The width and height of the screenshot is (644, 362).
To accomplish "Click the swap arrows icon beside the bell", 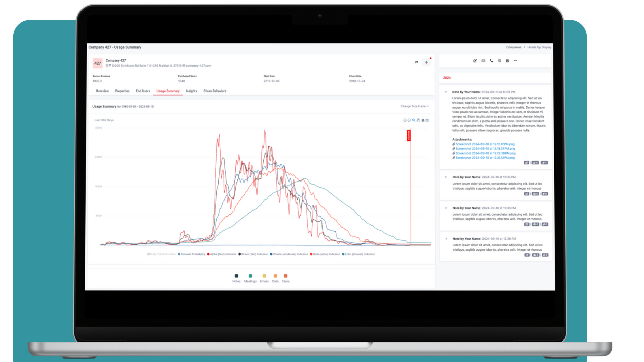I will (416, 62).
